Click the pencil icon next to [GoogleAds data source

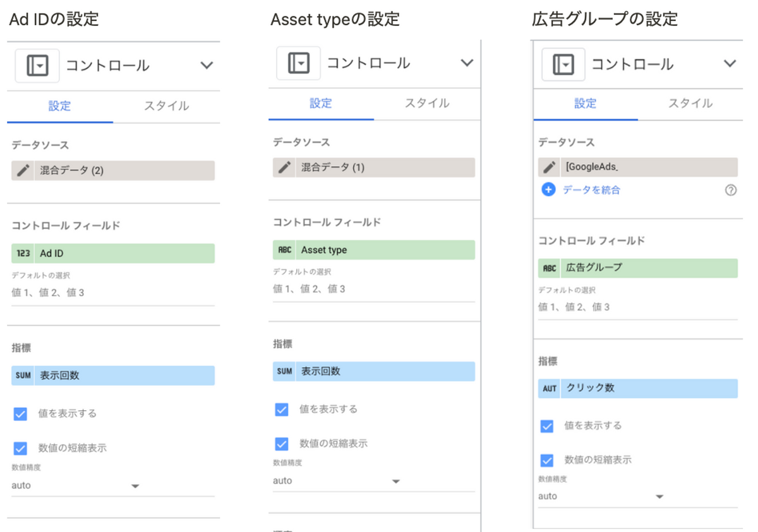coord(548,167)
